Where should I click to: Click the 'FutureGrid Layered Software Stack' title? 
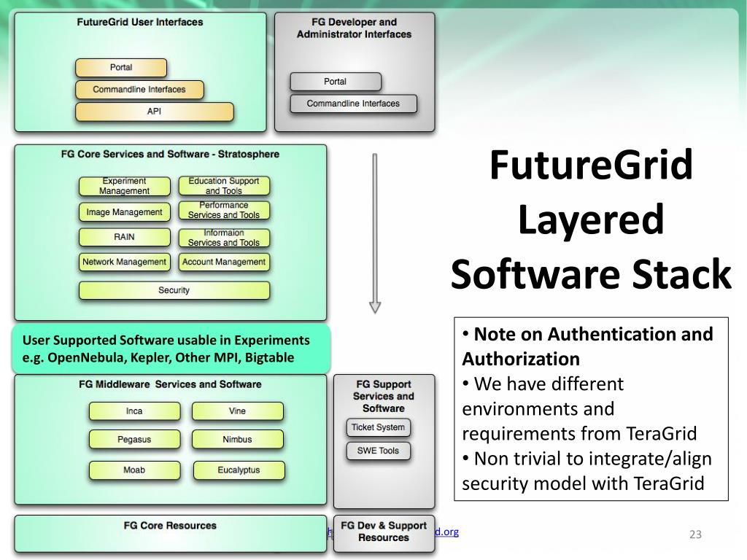(x=591, y=219)
